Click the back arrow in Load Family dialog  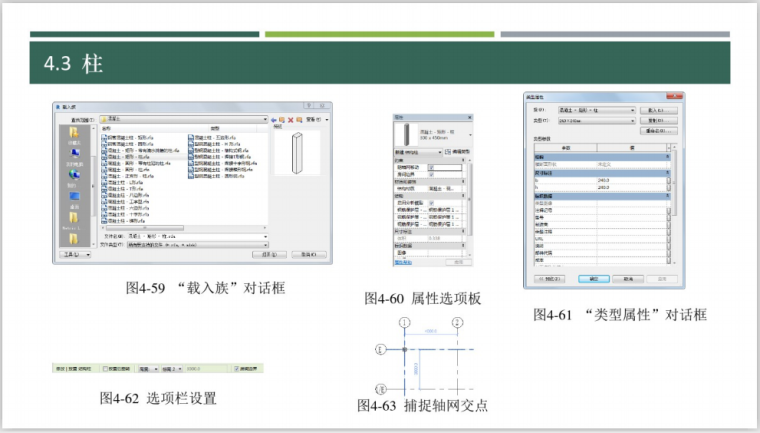click(x=273, y=118)
